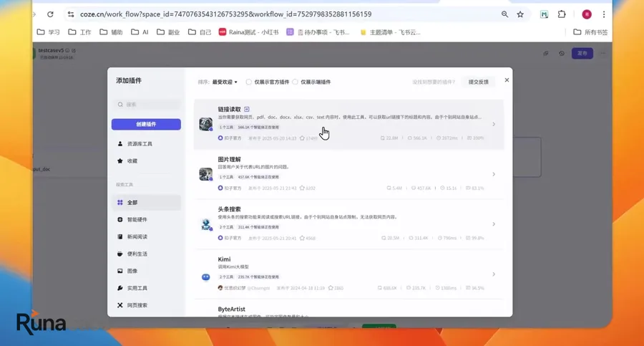644x346 pixels.
Task: Click the duplicate icon in workflow header
Action: tap(546, 53)
